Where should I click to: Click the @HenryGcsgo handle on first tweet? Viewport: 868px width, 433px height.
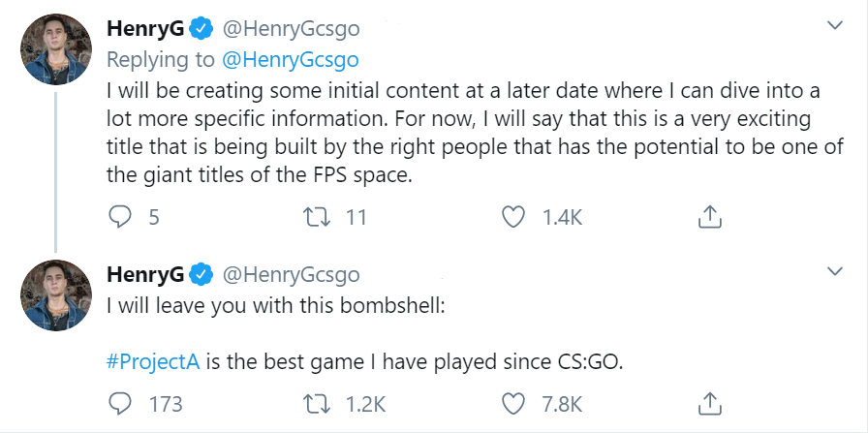pyautogui.click(x=291, y=29)
